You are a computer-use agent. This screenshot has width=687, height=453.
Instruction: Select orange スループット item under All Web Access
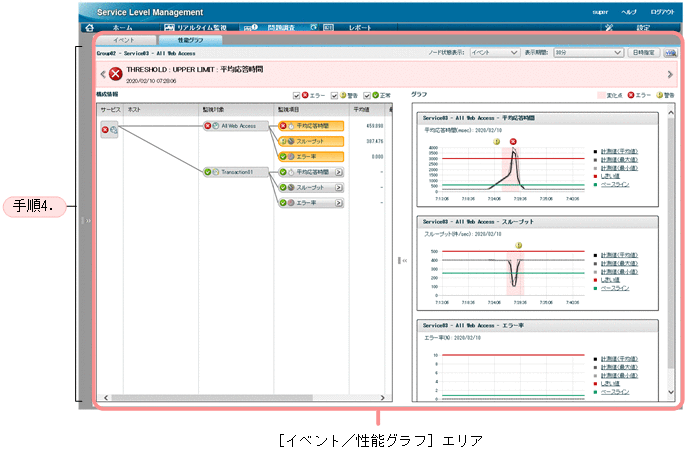(x=311, y=141)
